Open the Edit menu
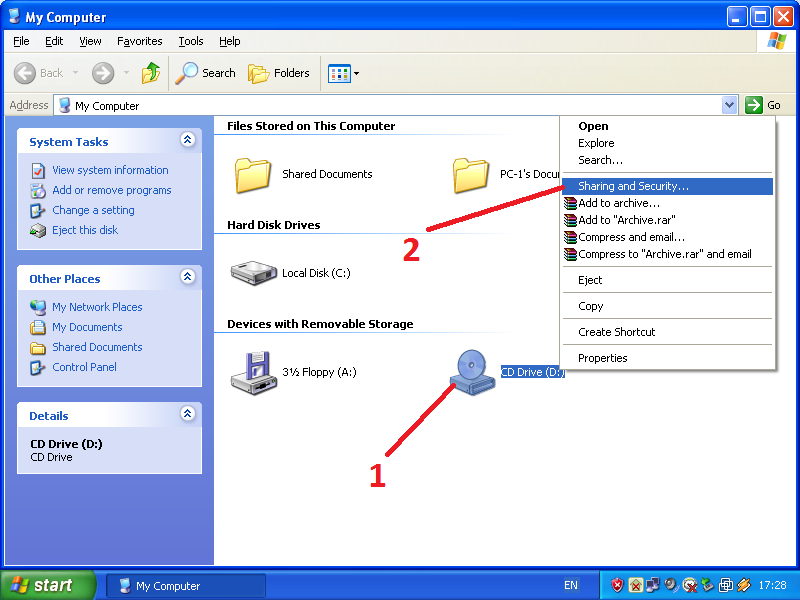The image size is (800, 600). point(54,41)
